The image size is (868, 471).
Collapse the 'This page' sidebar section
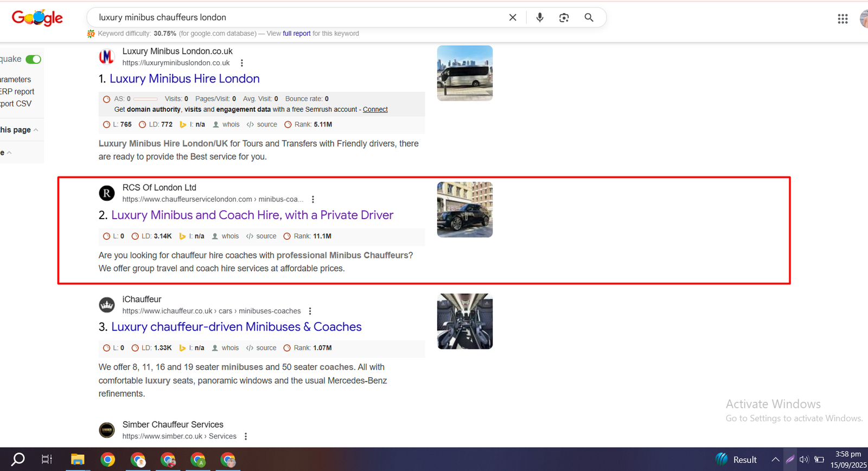[x=36, y=130]
